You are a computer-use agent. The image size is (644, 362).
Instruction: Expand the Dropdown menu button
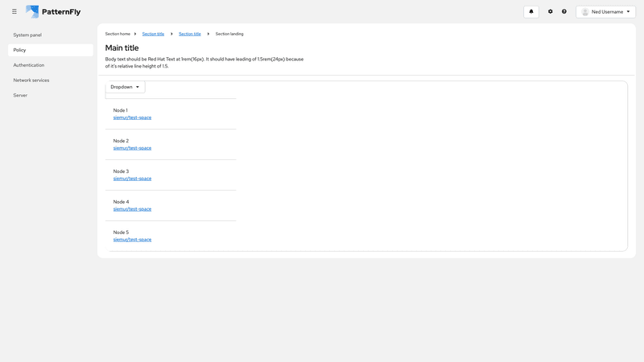(x=125, y=87)
